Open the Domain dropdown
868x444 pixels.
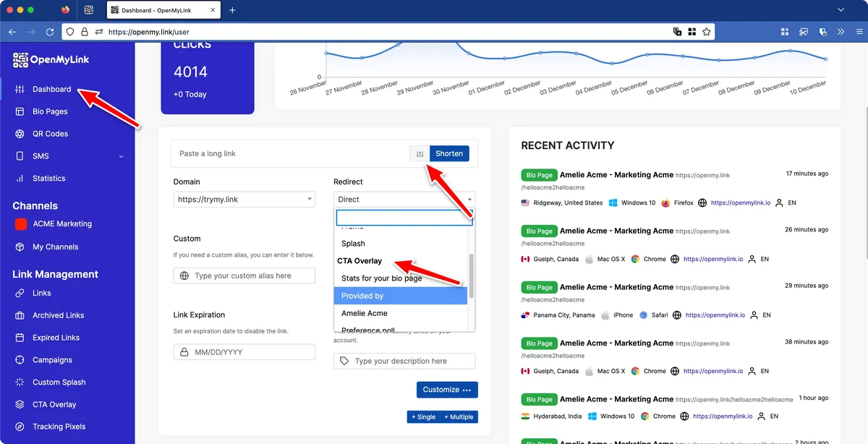pos(244,199)
